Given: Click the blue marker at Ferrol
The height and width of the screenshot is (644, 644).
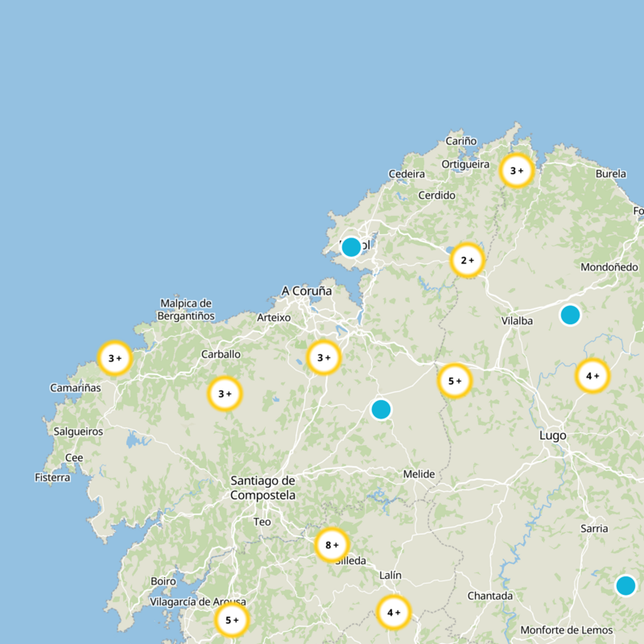Looking at the screenshot, I should tap(351, 247).
